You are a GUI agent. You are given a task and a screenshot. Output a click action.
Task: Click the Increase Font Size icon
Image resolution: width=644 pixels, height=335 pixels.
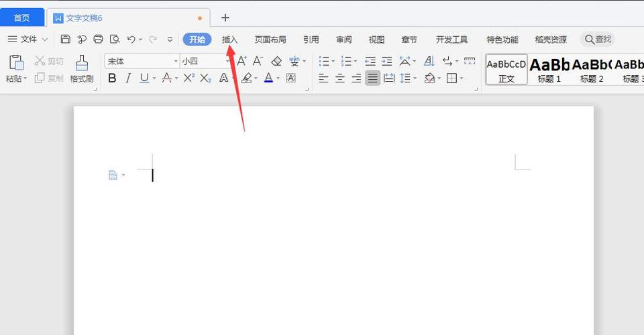241,61
